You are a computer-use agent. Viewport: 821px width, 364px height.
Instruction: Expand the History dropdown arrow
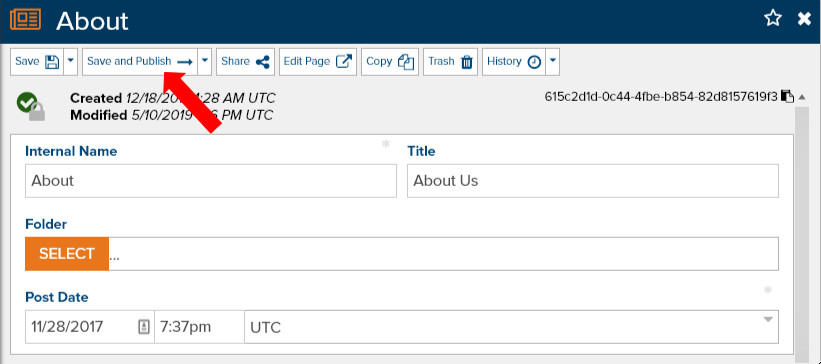point(552,62)
